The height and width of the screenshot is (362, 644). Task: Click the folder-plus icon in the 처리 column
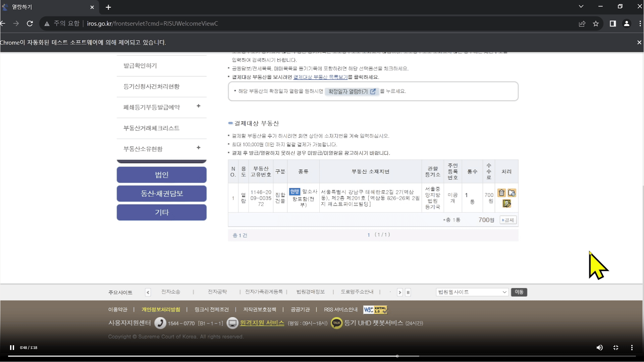[x=512, y=193]
